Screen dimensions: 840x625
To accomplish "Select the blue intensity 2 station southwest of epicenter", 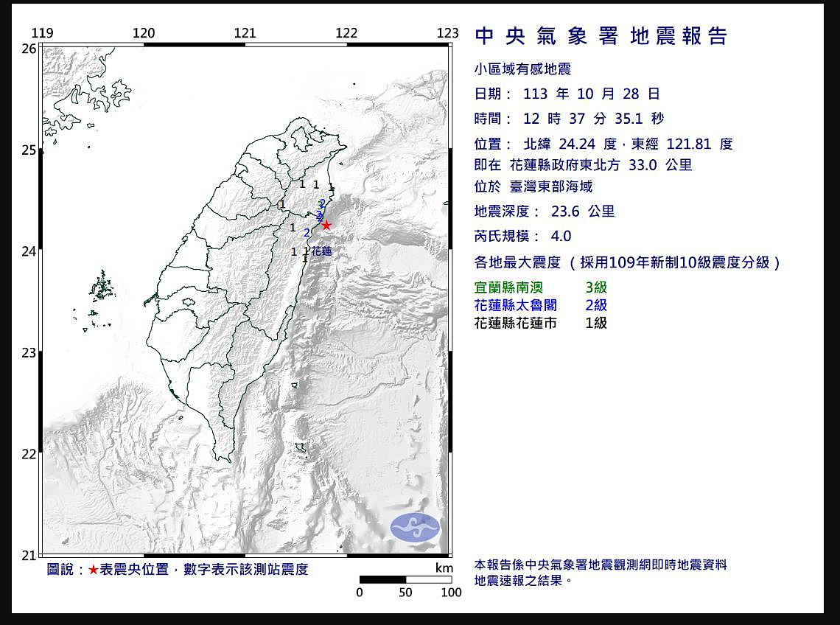I will [x=307, y=232].
